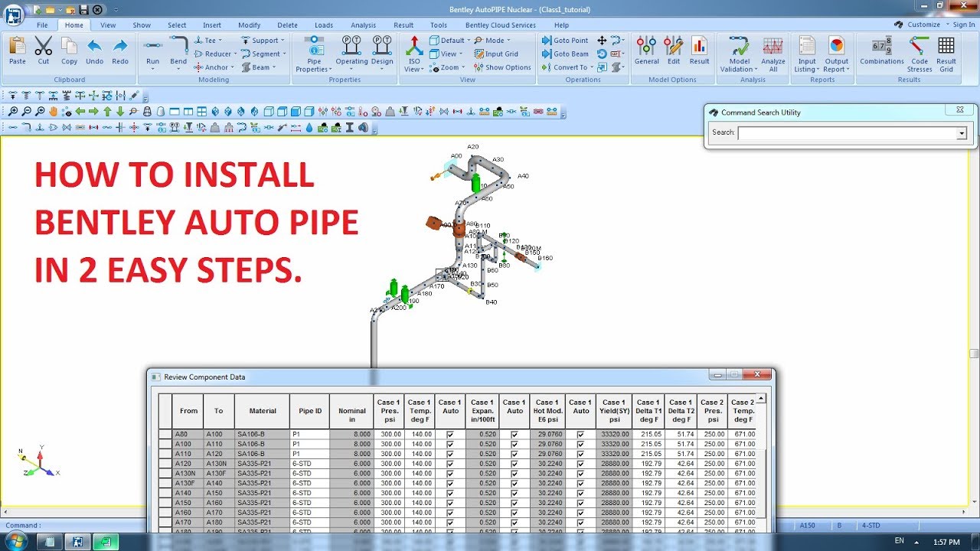
Task: Toggle Auto checkbox beside Expan. 0.520 in A120 row
Action: tap(514, 464)
